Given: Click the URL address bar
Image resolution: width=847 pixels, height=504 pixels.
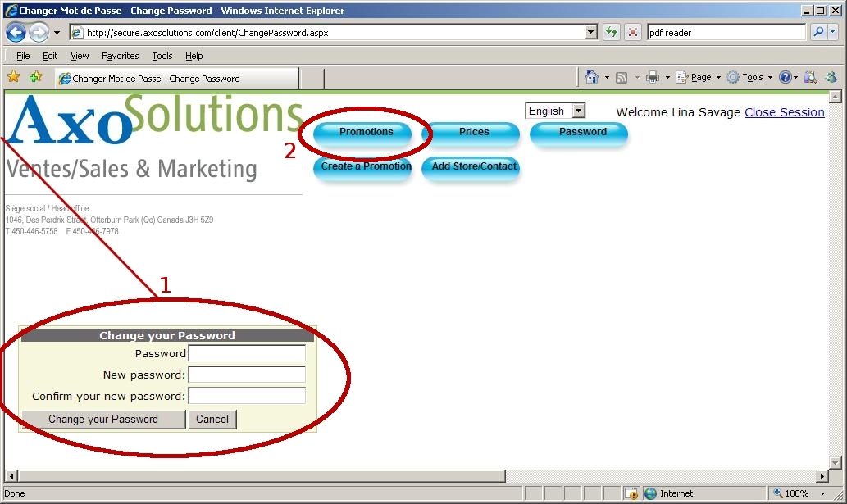Looking at the screenshot, I should [327, 33].
